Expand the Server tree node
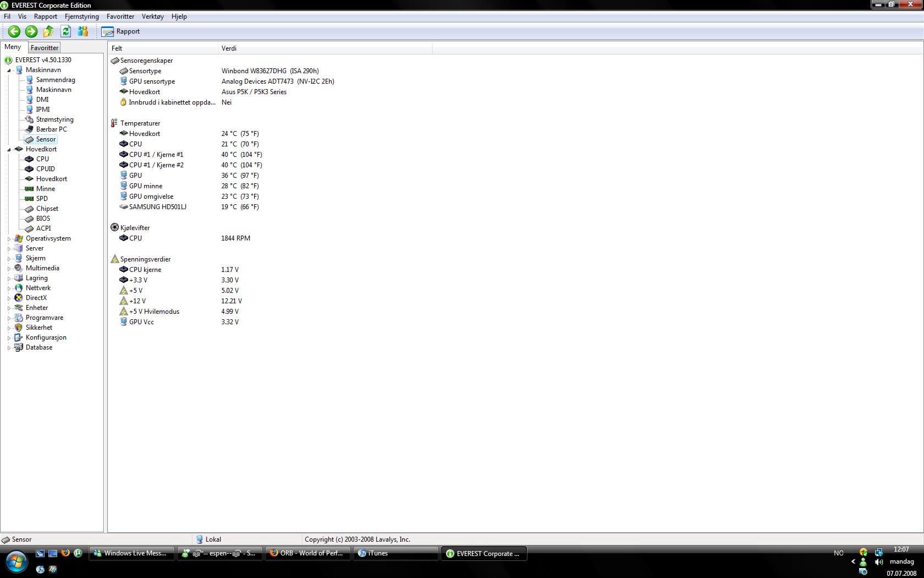 coord(9,249)
